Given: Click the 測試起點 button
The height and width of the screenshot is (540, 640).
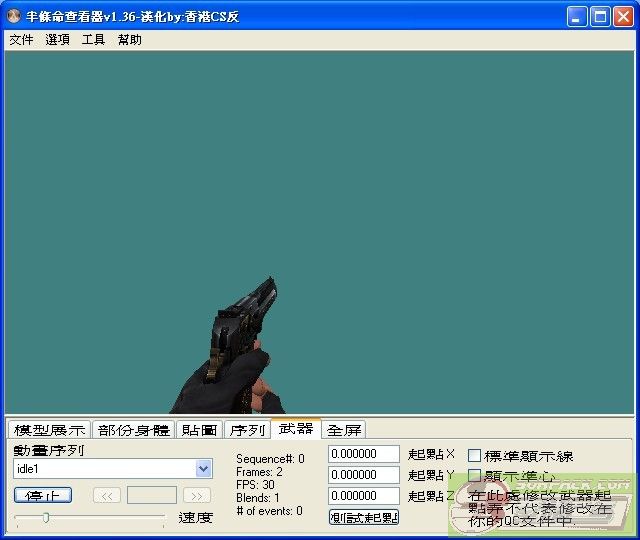Looking at the screenshot, I should (364, 517).
